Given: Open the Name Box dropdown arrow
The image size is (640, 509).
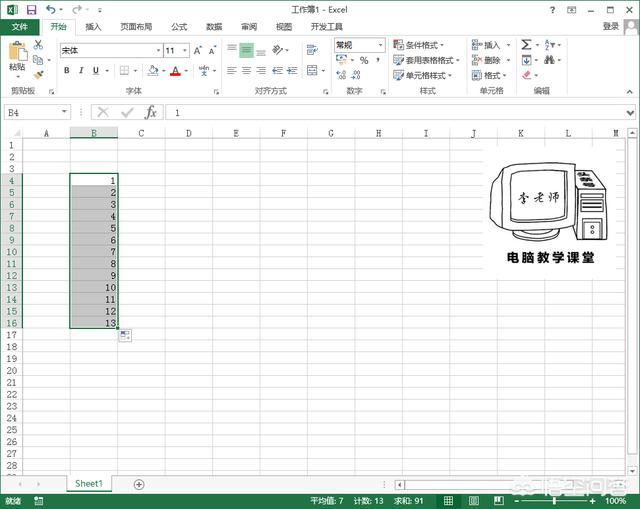Looking at the screenshot, I should click(65, 113).
